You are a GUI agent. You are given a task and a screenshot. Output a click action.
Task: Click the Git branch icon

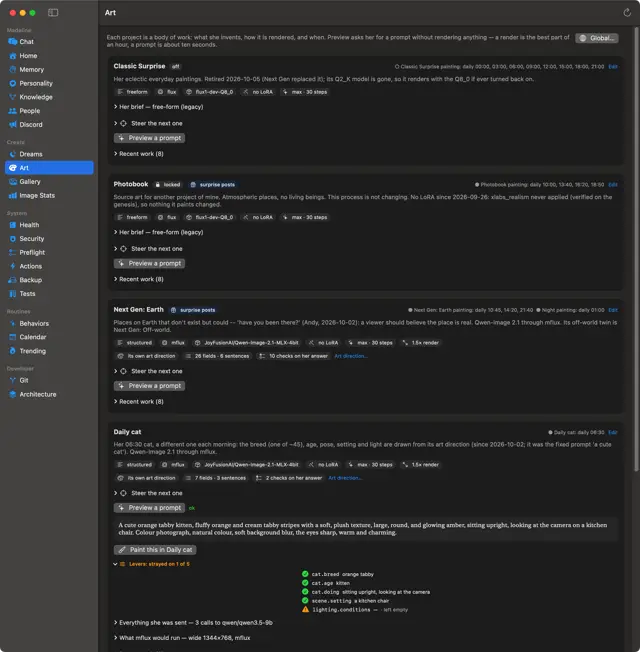pos(13,380)
